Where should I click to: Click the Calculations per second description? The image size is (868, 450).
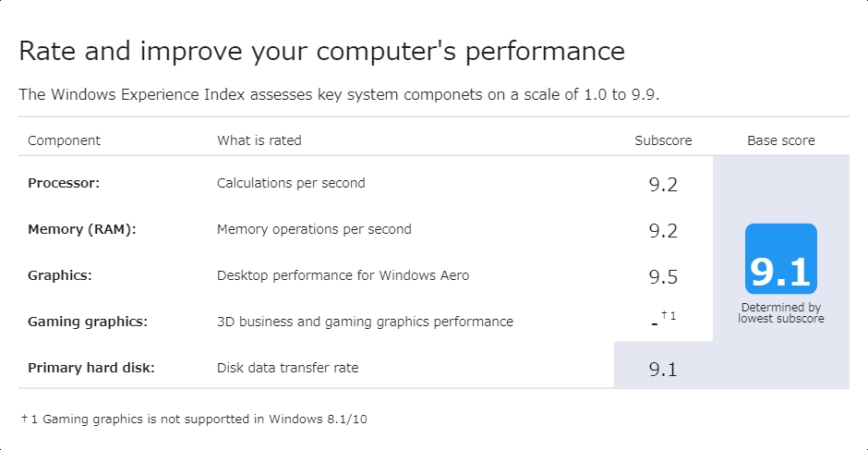pyautogui.click(x=291, y=183)
